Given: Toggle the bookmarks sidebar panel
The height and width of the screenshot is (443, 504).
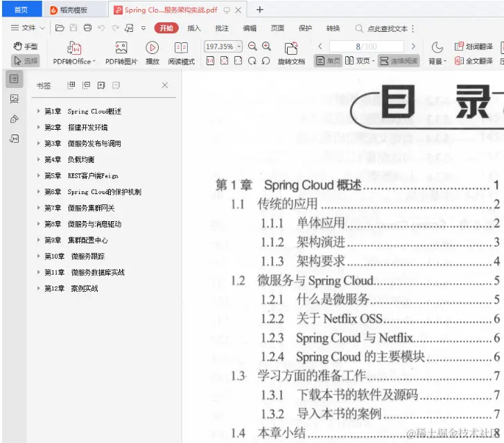Looking at the screenshot, I should 14,79.
